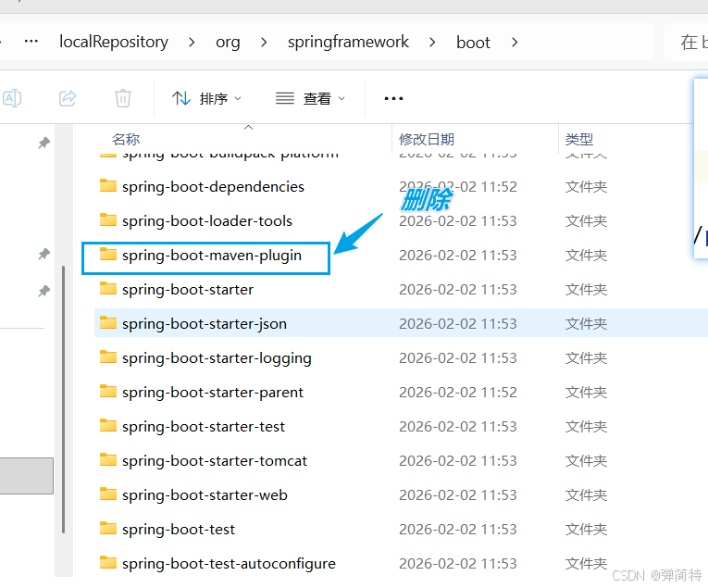The height and width of the screenshot is (588, 708).
Task: Select the spring-boot-starter-test folder icon
Action: coord(108,426)
